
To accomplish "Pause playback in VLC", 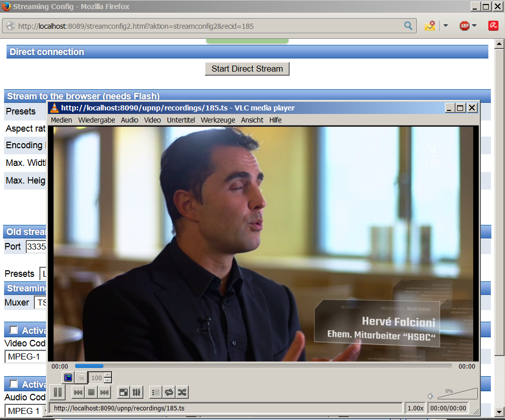I will click(x=58, y=392).
